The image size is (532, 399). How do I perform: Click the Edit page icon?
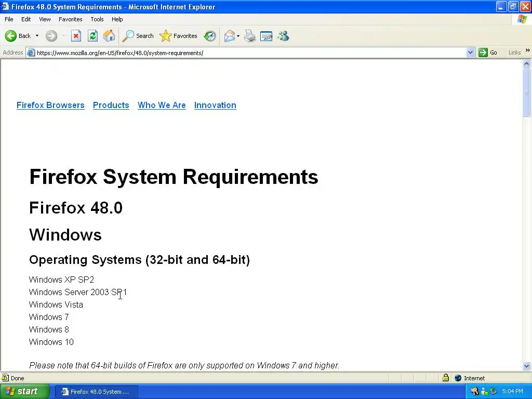pos(267,36)
